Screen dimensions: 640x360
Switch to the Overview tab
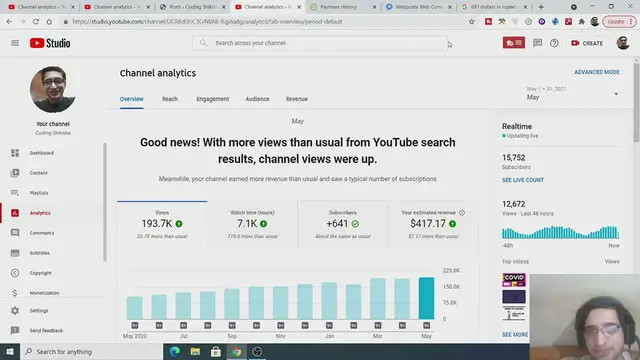click(131, 99)
